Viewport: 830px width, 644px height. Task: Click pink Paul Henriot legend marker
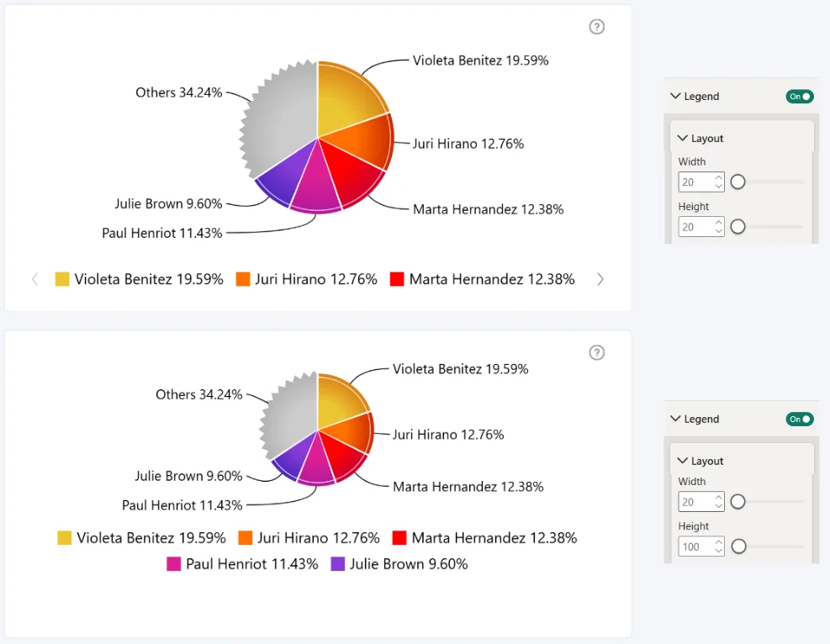pos(173,563)
